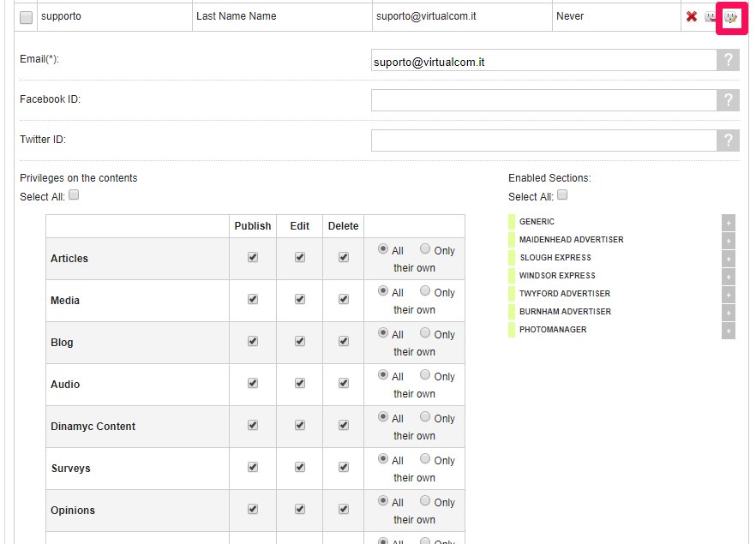
Task: Click the red X delete icon for supporto
Action: (x=691, y=16)
